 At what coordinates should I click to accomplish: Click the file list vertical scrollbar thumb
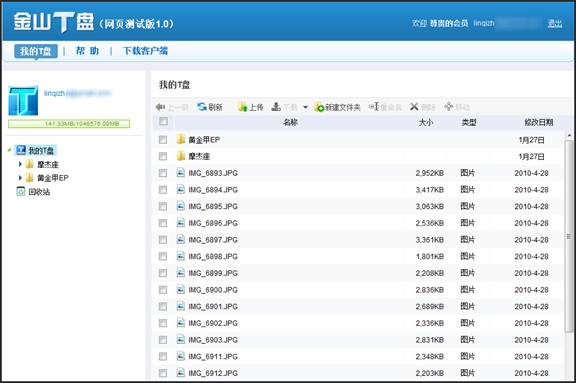point(569,237)
